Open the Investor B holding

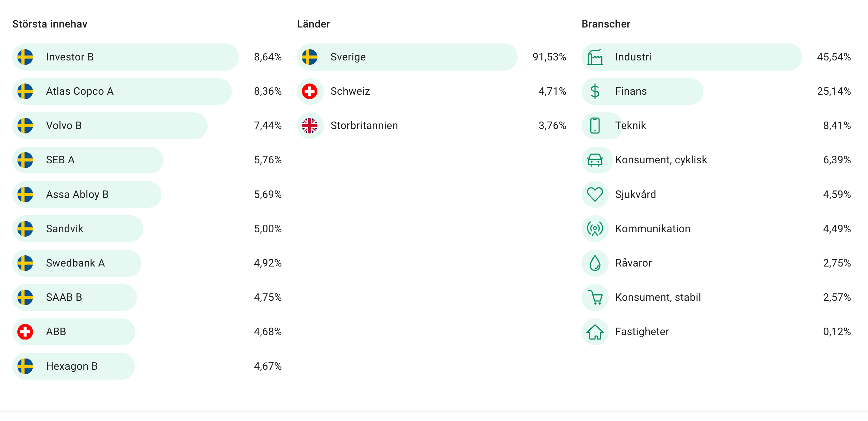(70, 57)
